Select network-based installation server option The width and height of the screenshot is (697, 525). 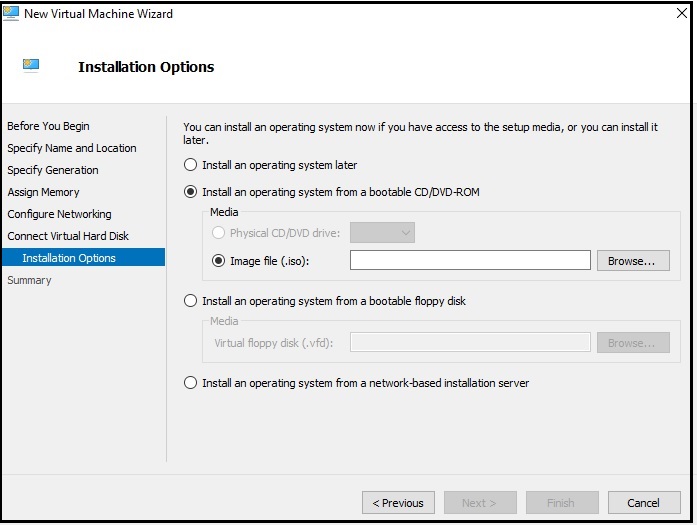click(191, 383)
